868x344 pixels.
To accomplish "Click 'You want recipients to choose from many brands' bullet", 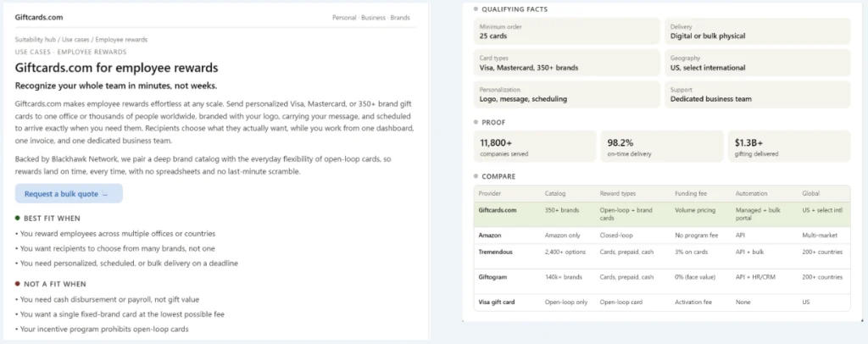I will tap(115, 249).
